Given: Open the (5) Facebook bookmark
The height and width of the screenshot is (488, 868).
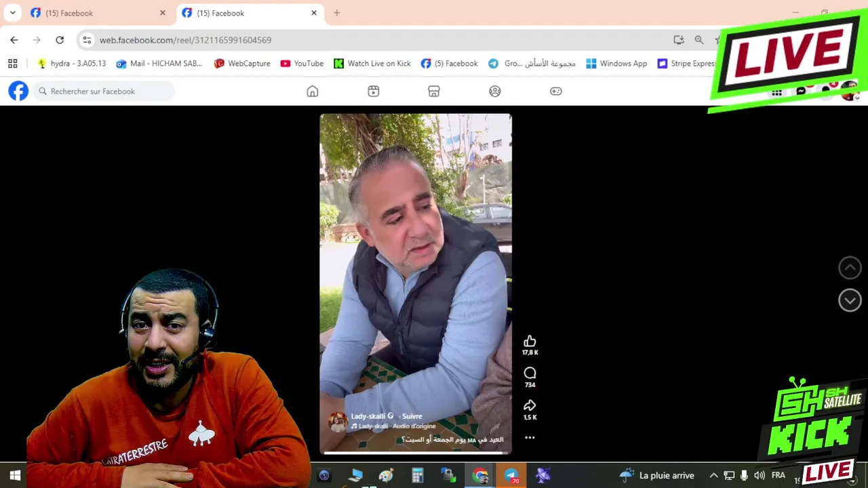Looking at the screenshot, I should [x=449, y=64].
